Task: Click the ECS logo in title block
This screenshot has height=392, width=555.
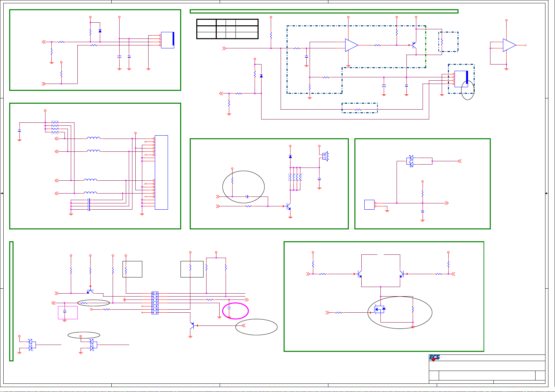Action: (x=434, y=358)
